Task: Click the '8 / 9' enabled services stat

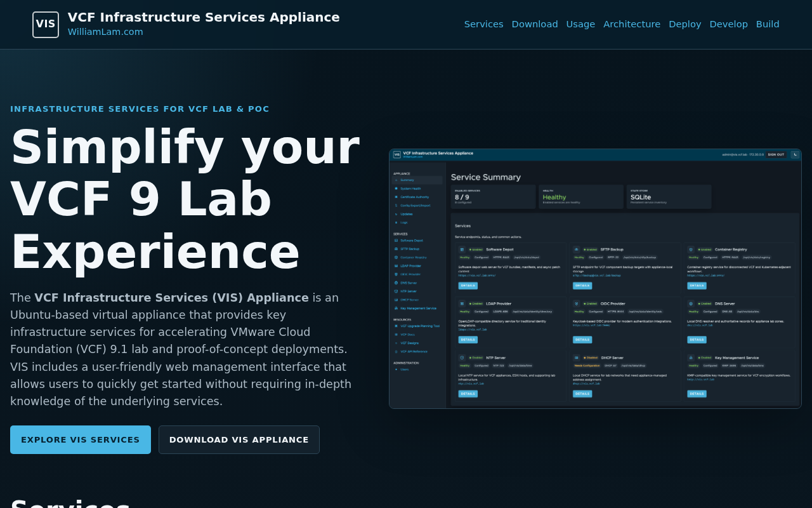Action: (462, 197)
